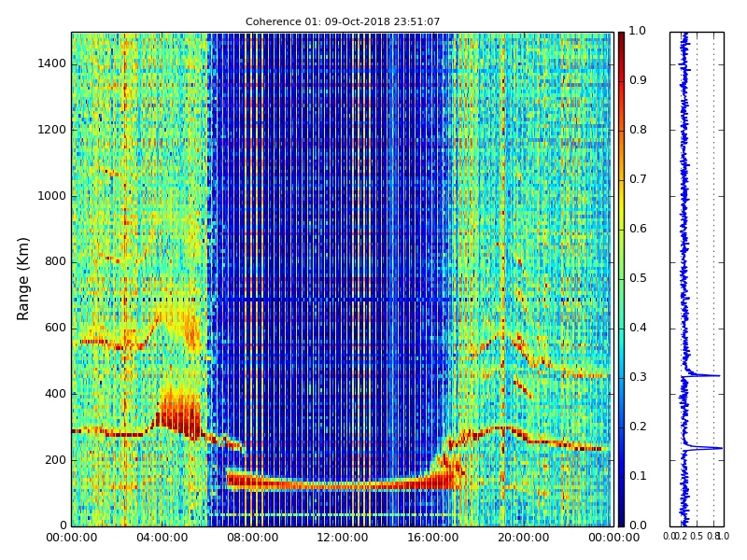Viewport: 747px width, 560px height.
Task: Click the 800 range tick label
Action: point(55,262)
